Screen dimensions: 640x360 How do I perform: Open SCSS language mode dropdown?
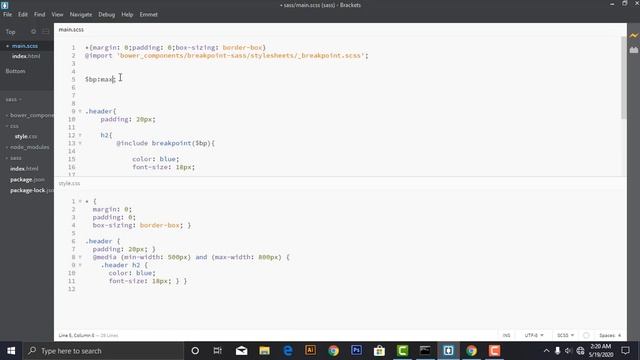(x=565, y=335)
